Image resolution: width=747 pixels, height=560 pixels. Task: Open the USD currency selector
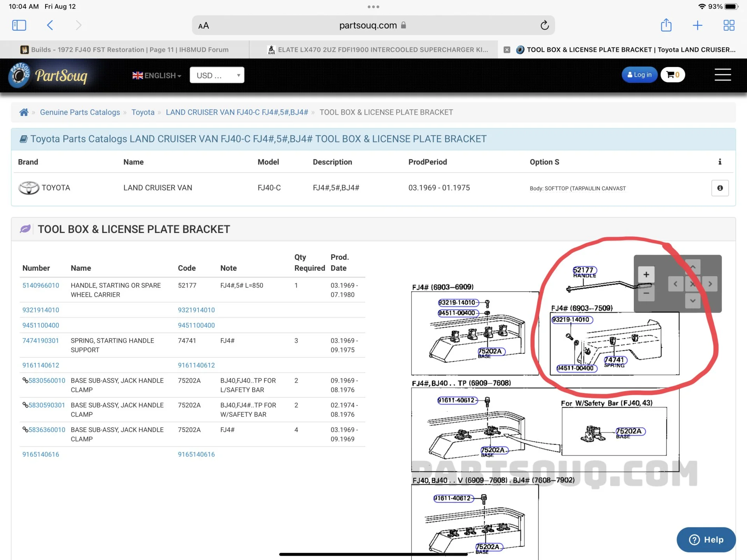tap(217, 75)
